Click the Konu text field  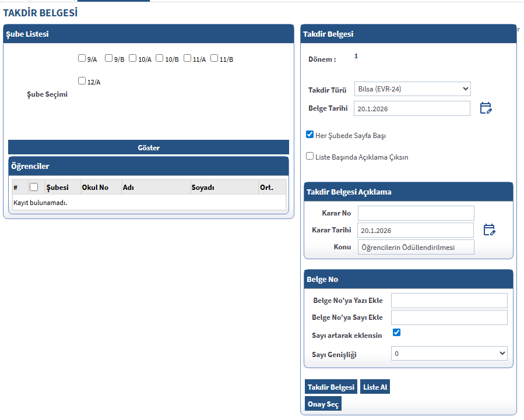(416, 248)
